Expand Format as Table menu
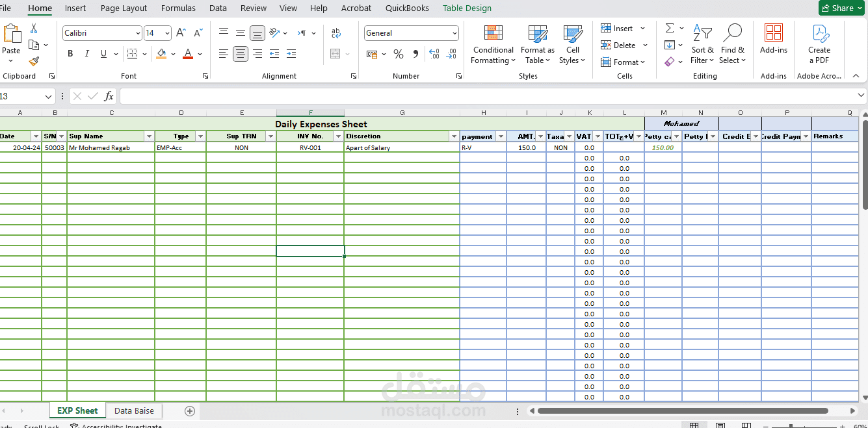The width and height of the screenshot is (868, 428). (x=538, y=44)
